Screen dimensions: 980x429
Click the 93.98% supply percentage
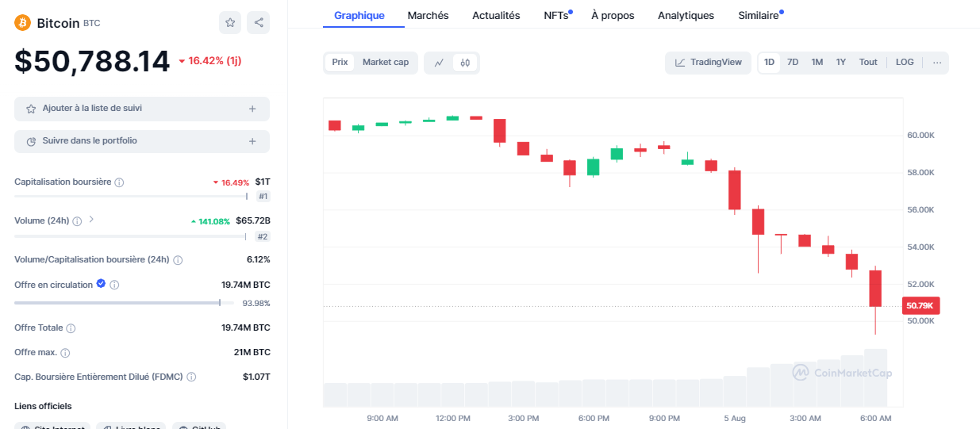256,303
